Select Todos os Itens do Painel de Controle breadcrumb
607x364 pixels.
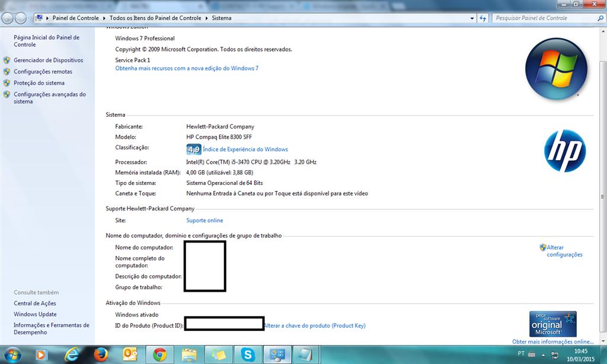156,18
